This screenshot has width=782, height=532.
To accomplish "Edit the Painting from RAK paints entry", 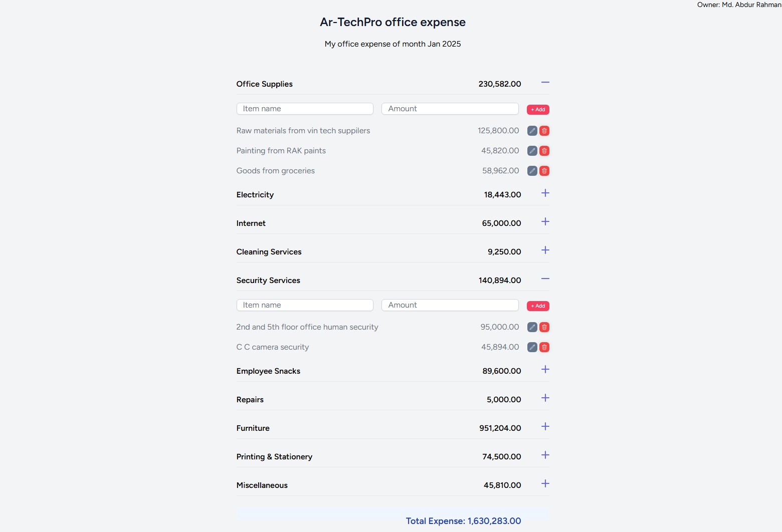I will (x=532, y=151).
